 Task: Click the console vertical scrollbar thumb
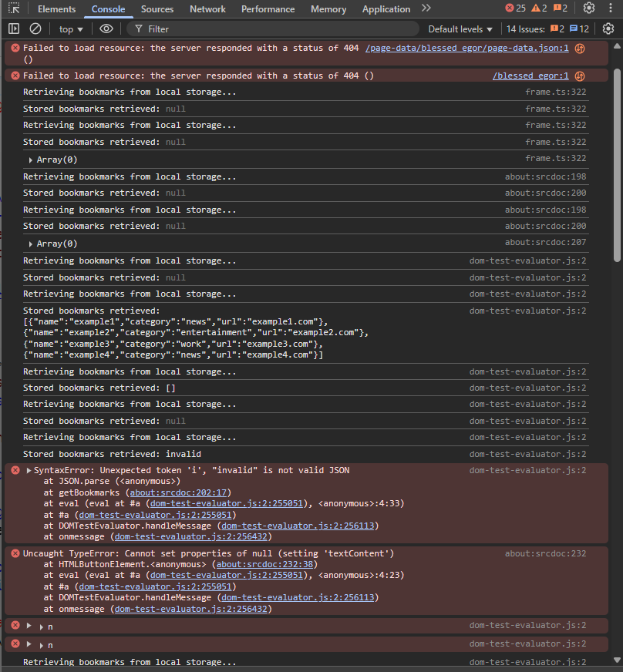(617, 165)
